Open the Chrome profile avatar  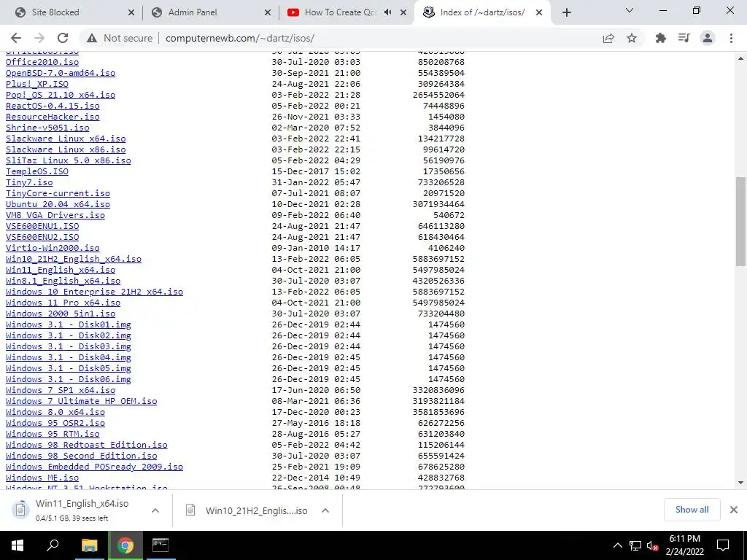tap(708, 38)
